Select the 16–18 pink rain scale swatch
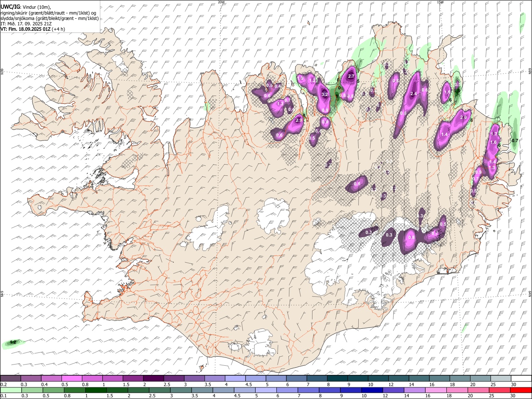The image size is (532, 399). pyautogui.click(x=435, y=390)
